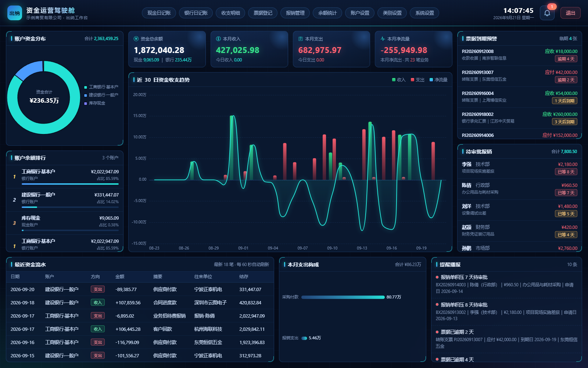Click 收入 tag on 2026-09-18 row
Image resolution: width=588 pixels, height=368 pixels.
(x=98, y=302)
